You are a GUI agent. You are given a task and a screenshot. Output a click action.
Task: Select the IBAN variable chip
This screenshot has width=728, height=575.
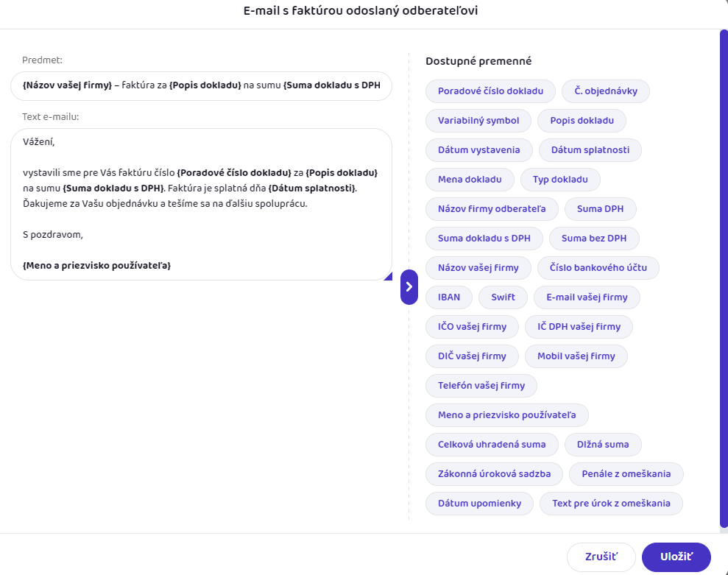(449, 297)
